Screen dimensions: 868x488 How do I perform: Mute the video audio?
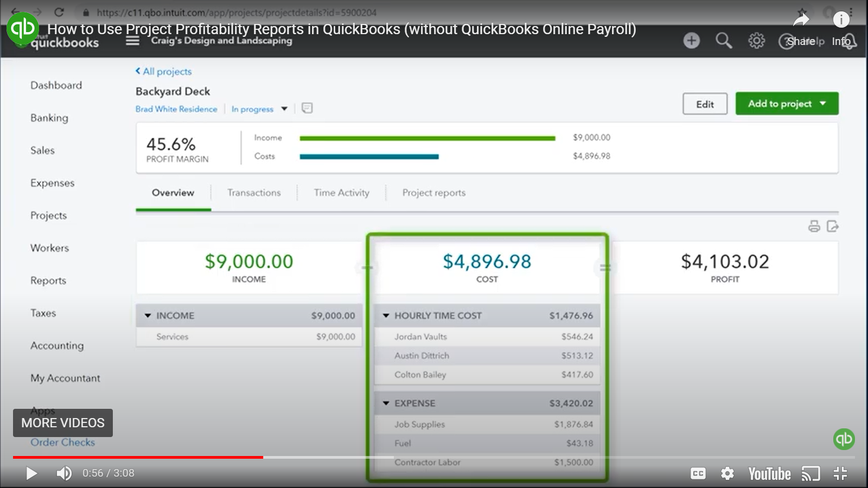pyautogui.click(x=64, y=473)
